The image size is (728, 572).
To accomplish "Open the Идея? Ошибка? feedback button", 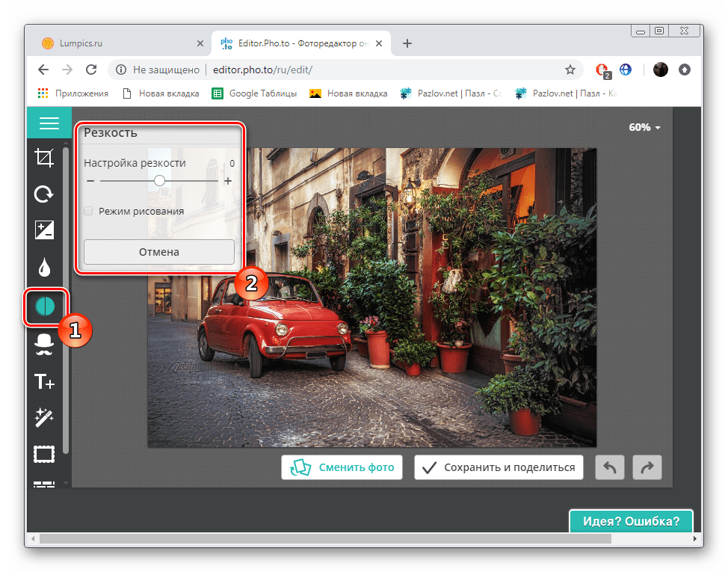I will coord(631,521).
